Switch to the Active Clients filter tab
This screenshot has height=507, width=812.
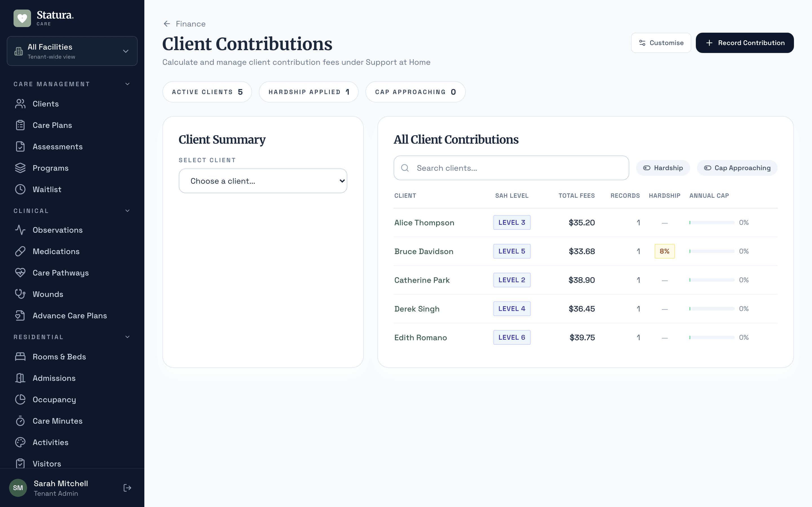click(x=207, y=92)
